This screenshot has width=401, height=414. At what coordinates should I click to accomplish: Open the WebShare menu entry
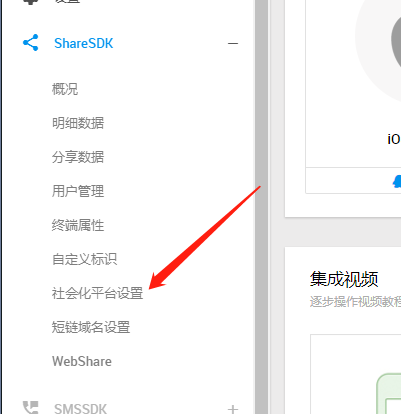[x=82, y=361]
